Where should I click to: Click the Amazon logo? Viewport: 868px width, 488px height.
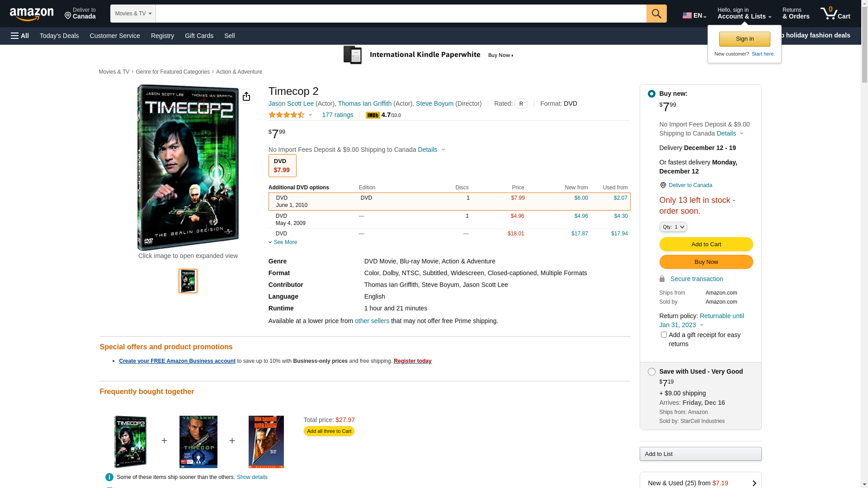32,14
